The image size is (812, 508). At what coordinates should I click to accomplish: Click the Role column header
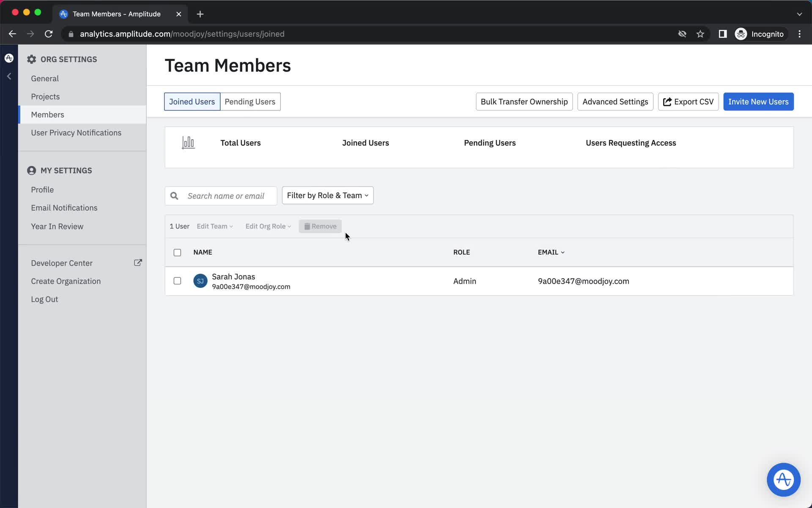click(x=461, y=252)
